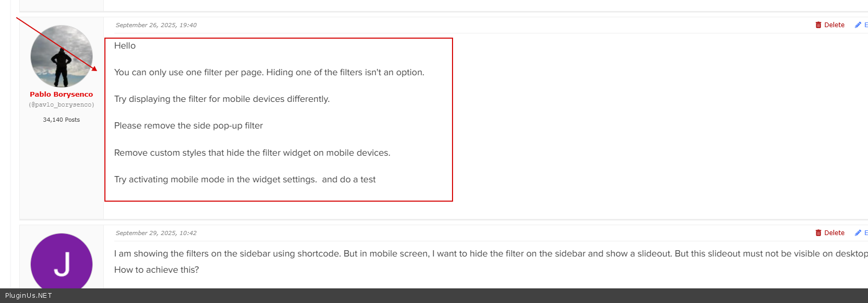
Task: Click the "Remove custom styles" sentence
Action: point(252,153)
